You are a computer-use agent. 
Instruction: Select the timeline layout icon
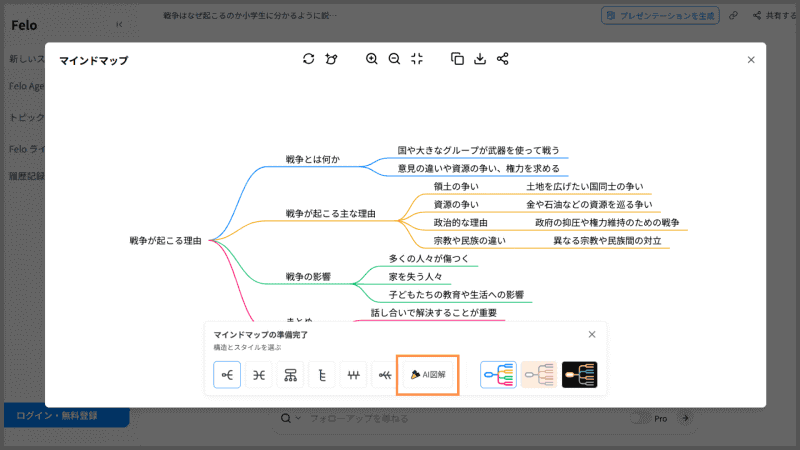point(354,375)
